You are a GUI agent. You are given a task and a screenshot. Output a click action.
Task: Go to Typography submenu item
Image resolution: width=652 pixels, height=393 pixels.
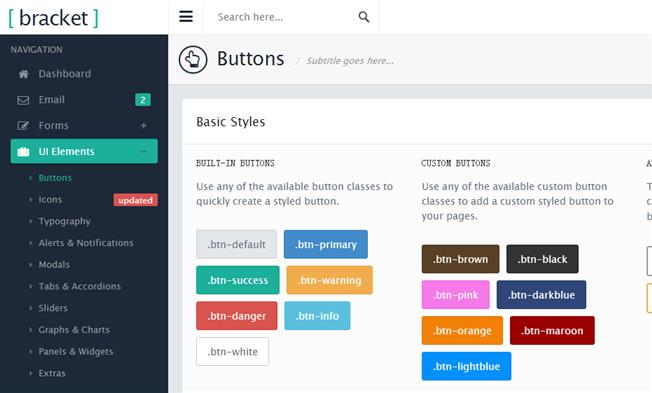click(x=64, y=221)
